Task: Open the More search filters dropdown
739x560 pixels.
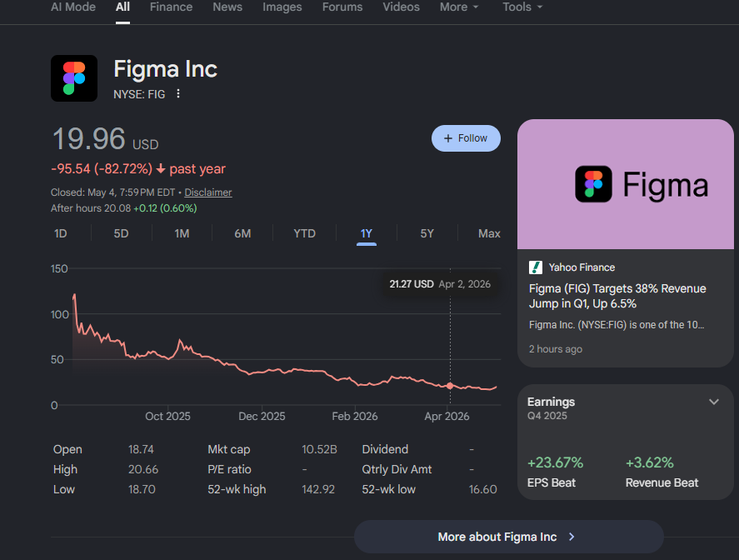Action: click(459, 7)
